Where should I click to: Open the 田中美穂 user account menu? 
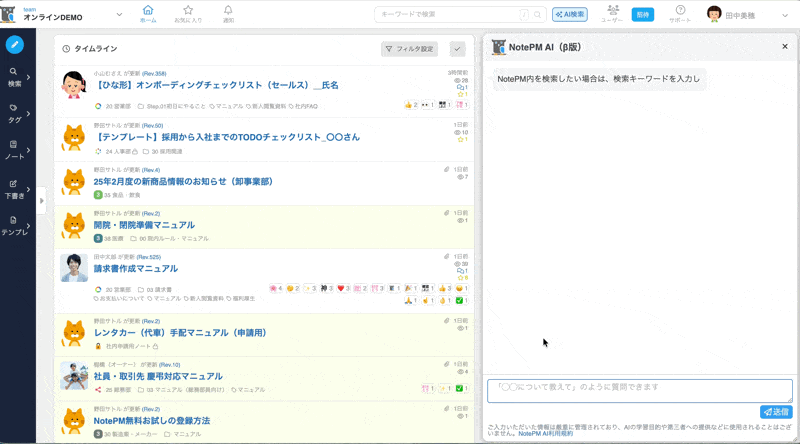(x=740, y=14)
